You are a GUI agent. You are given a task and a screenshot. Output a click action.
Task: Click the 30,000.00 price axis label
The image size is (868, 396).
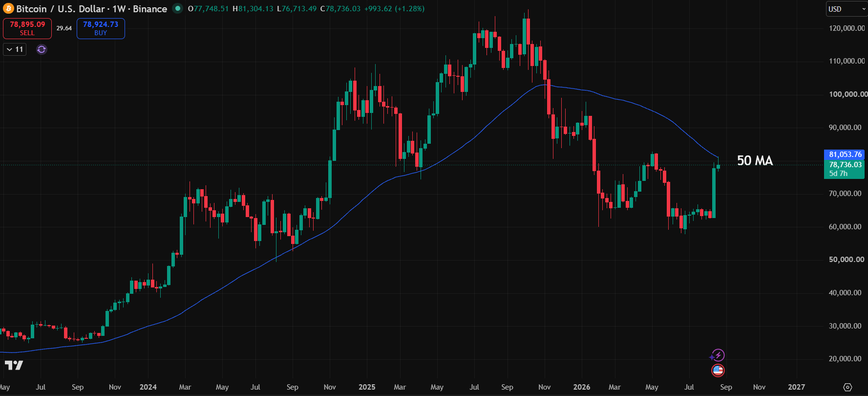pyautogui.click(x=845, y=326)
